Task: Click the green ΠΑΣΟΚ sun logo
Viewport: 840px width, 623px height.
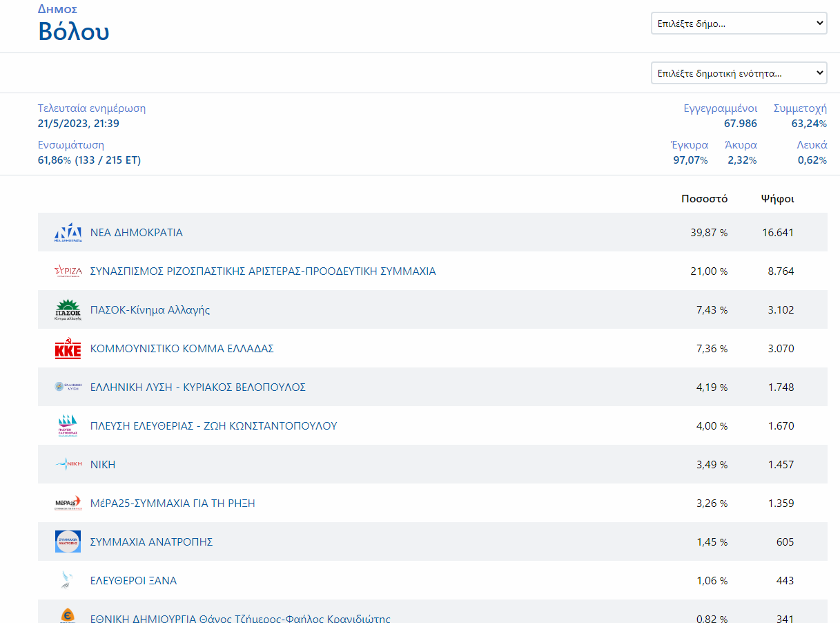Action: (68, 310)
